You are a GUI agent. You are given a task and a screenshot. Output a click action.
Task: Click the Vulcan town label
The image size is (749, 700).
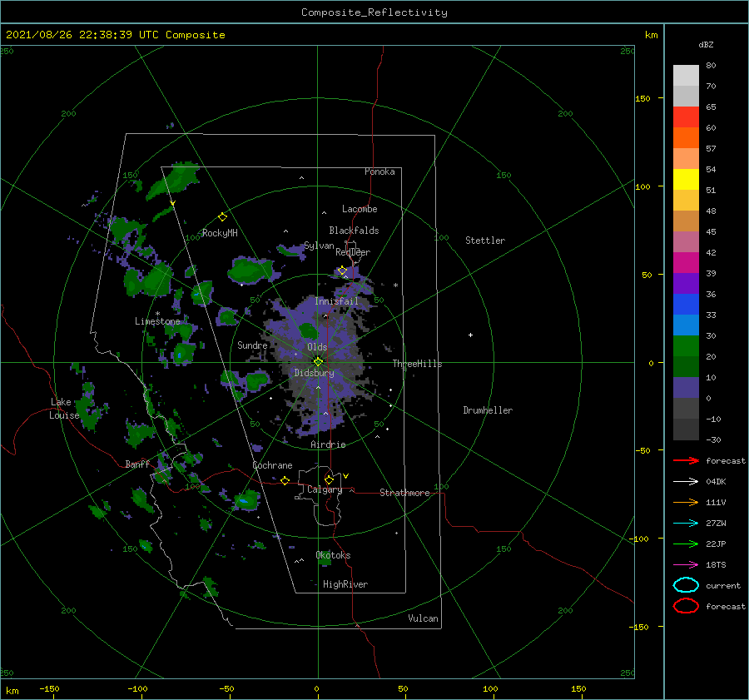click(x=423, y=618)
